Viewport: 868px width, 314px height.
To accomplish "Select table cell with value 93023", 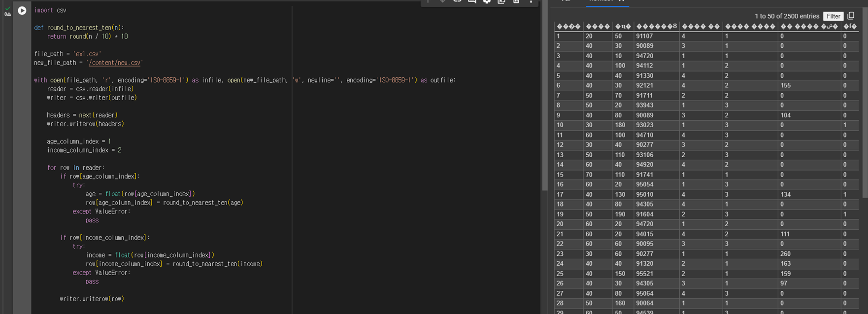I will (657, 125).
